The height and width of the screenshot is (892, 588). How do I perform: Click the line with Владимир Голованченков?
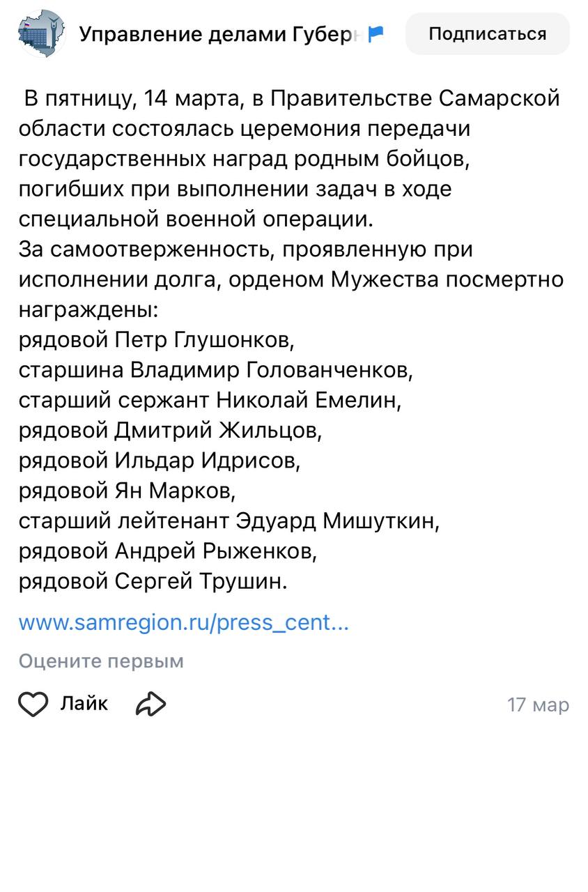pos(216,369)
